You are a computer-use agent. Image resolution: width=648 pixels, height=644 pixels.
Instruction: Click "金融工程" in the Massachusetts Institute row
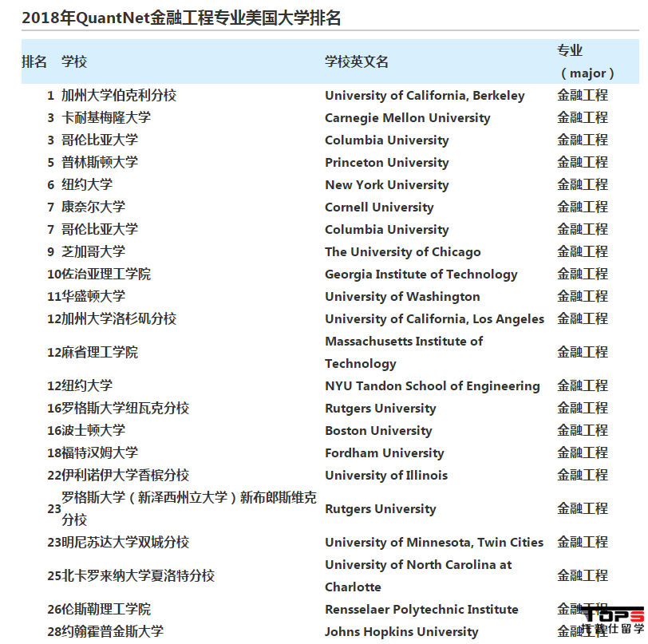point(583,352)
